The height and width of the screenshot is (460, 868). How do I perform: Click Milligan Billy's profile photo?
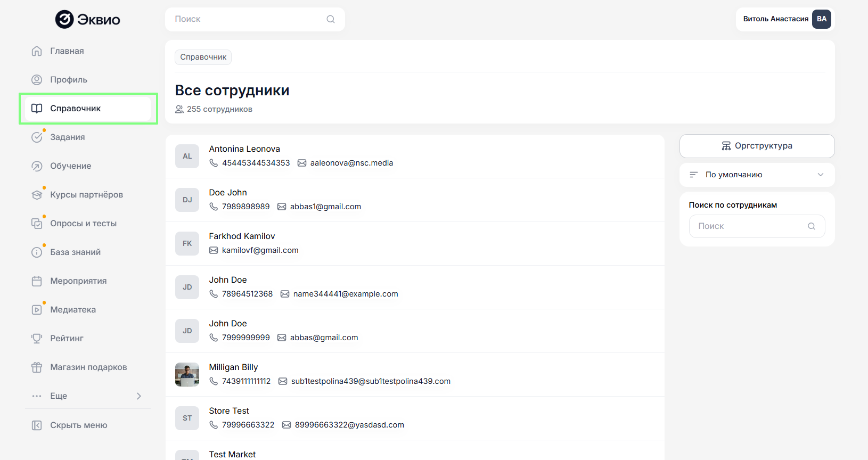[187, 375]
